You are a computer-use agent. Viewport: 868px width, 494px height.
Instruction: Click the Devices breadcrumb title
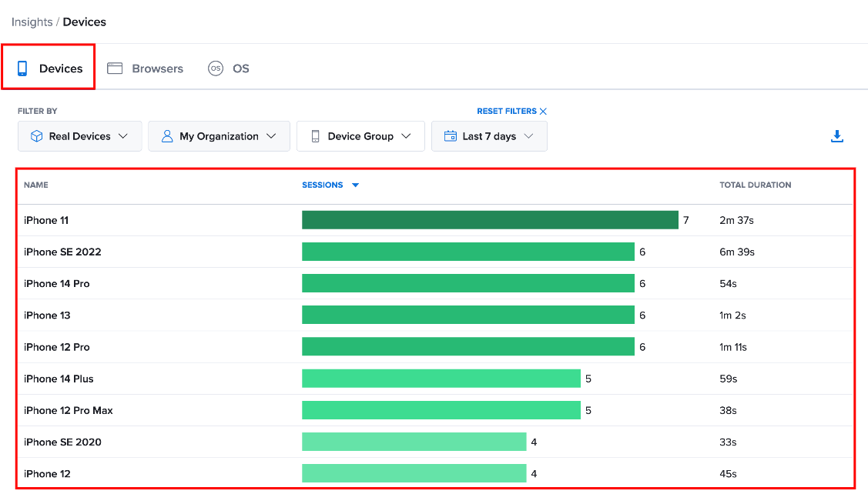(x=84, y=22)
